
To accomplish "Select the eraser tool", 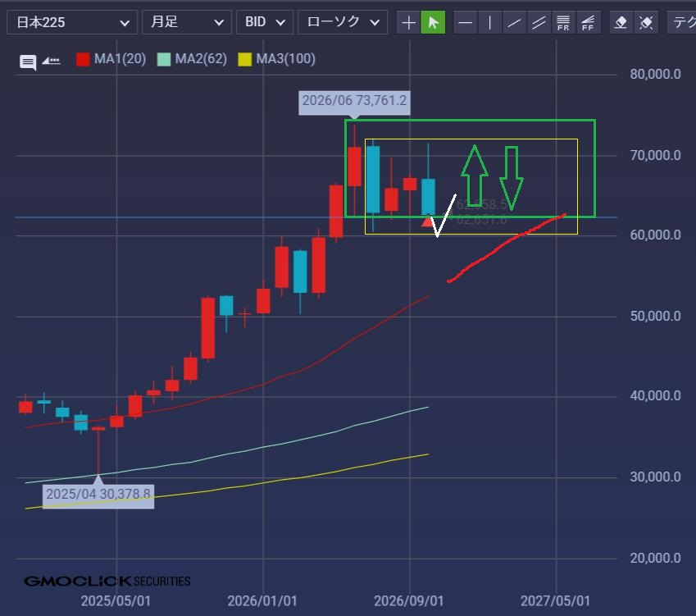I will tap(621, 22).
